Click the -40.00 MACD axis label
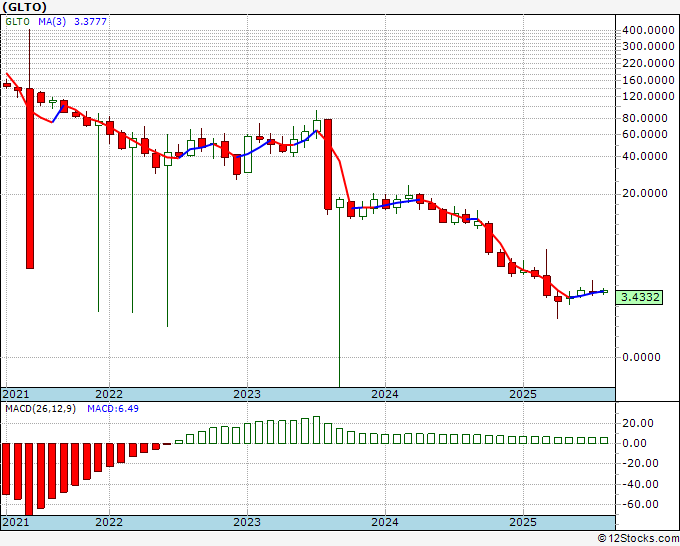The height and width of the screenshot is (546, 680). (x=640, y=484)
